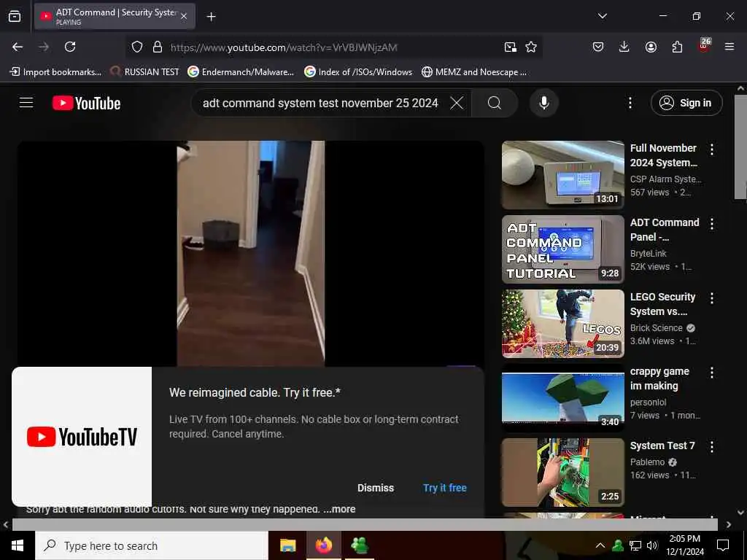The height and width of the screenshot is (560, 747).
Task: Open Full November 2024 System video thumbnail
Action: pyautogui.click(x=562, y=175)
